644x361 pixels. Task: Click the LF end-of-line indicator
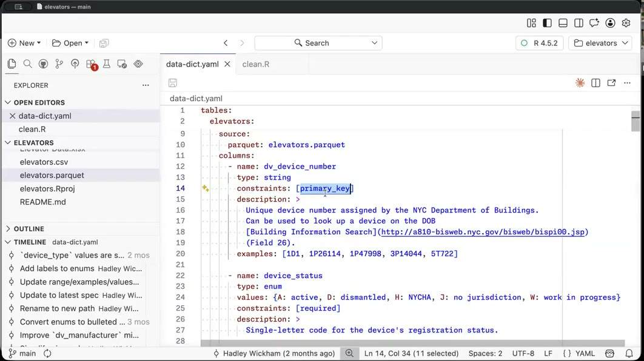click(548, 353)
